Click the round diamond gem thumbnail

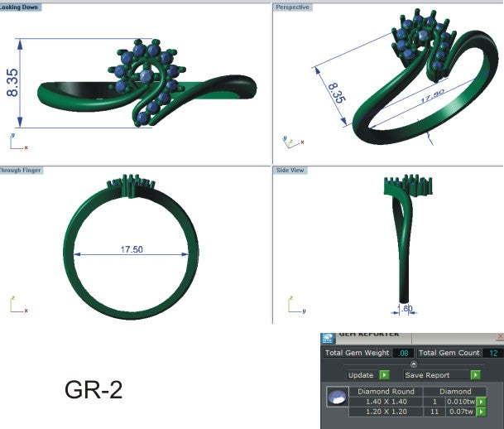coord(337,400)
